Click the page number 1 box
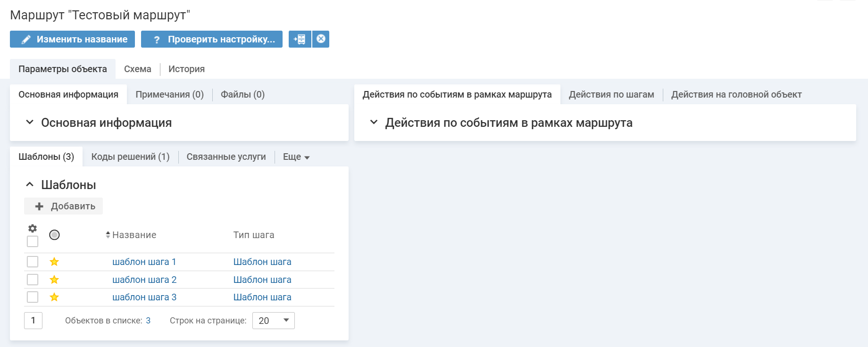 tap(33, 321)
